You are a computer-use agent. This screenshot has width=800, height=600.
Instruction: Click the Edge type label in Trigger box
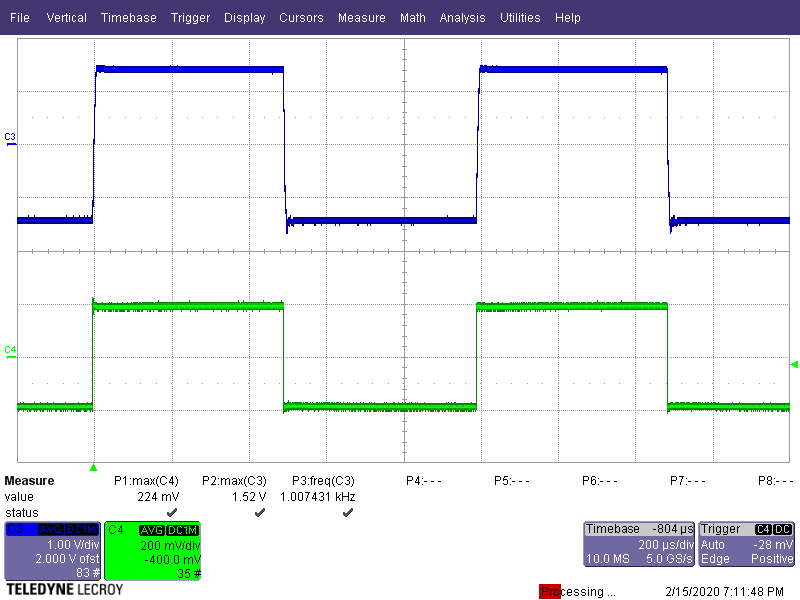pyautogui.click(x=715, y=559)
